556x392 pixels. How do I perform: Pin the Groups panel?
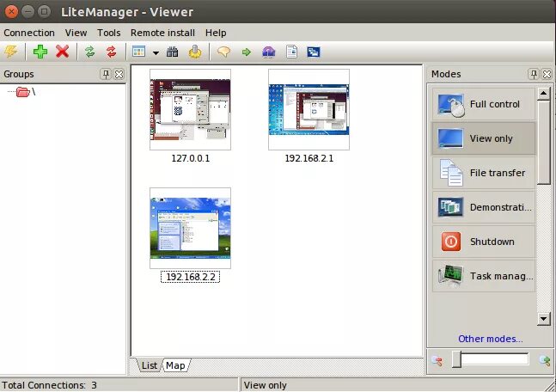pos(106,74)
